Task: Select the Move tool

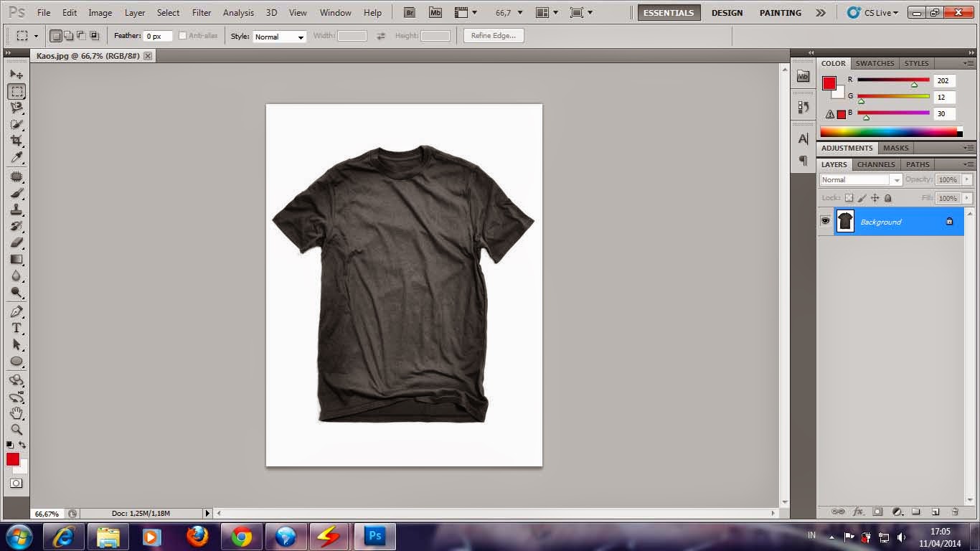Action: (17, 75)
